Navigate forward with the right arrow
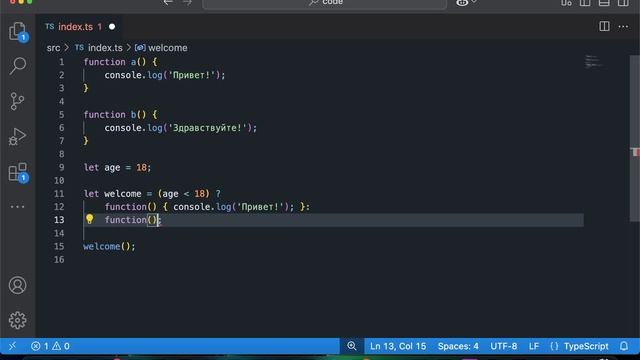Viewport: 640px width, 360px height. [187, 2]
